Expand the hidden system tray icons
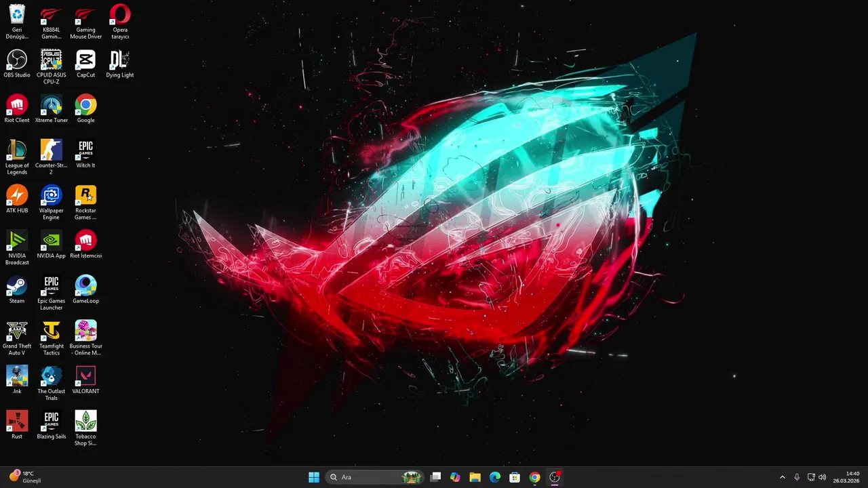The image size is (868, 488). [x=782, y=477]
